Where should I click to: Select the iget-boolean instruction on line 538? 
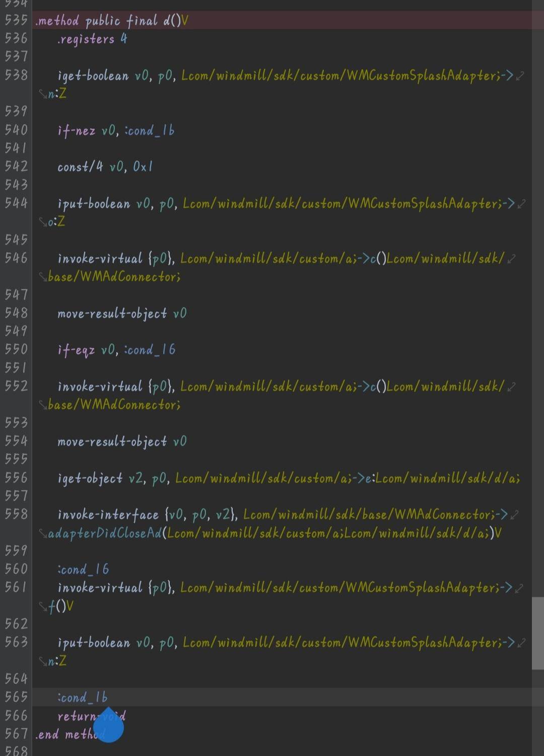click(285, 76)
